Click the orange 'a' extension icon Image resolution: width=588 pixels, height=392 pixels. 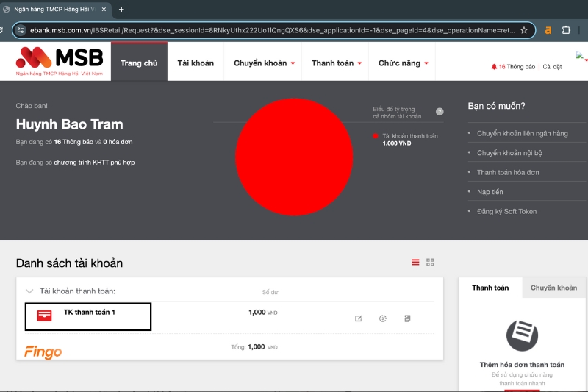(548, 30)
